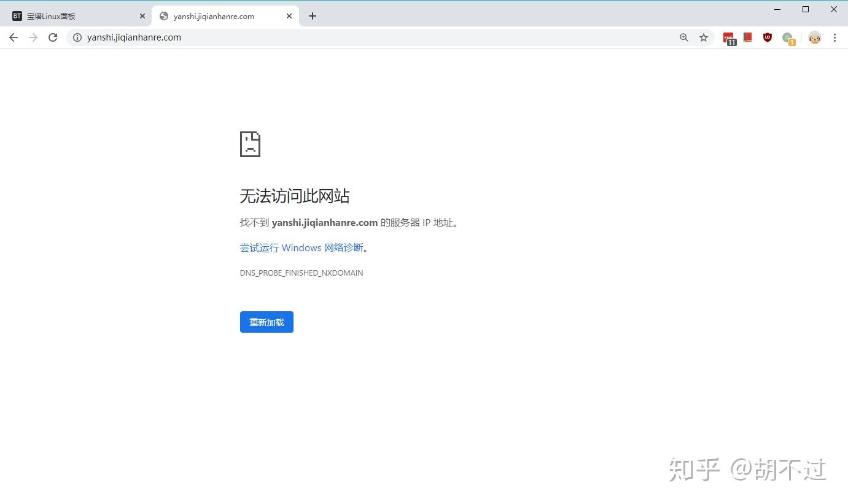Open the red extension with badge 11
848x504 pixels.
pyautogui.click(x=729, y=38)
